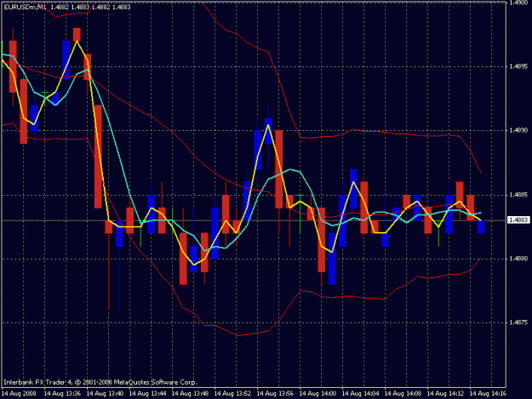Screen dimensions: 532x399
Task: Click the 1.4875 price axis label
Action: (x=518, y=322)
